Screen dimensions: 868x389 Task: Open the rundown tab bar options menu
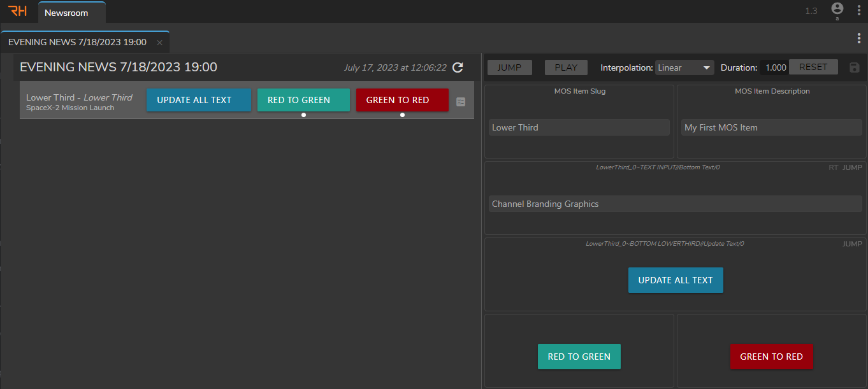(x=859, y=38)
